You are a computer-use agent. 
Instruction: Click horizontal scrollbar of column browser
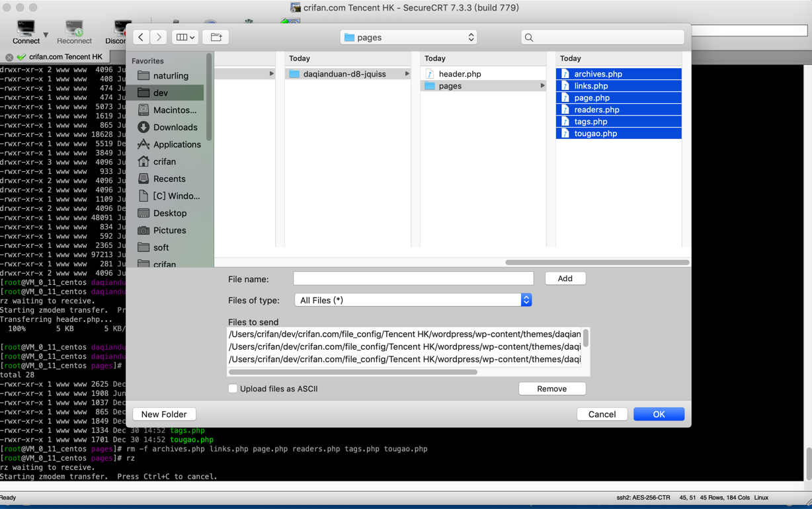click(597, 262)
